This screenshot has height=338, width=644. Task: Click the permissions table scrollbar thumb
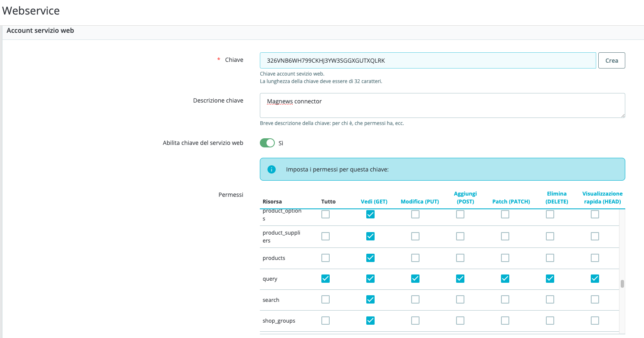(622, 284)
